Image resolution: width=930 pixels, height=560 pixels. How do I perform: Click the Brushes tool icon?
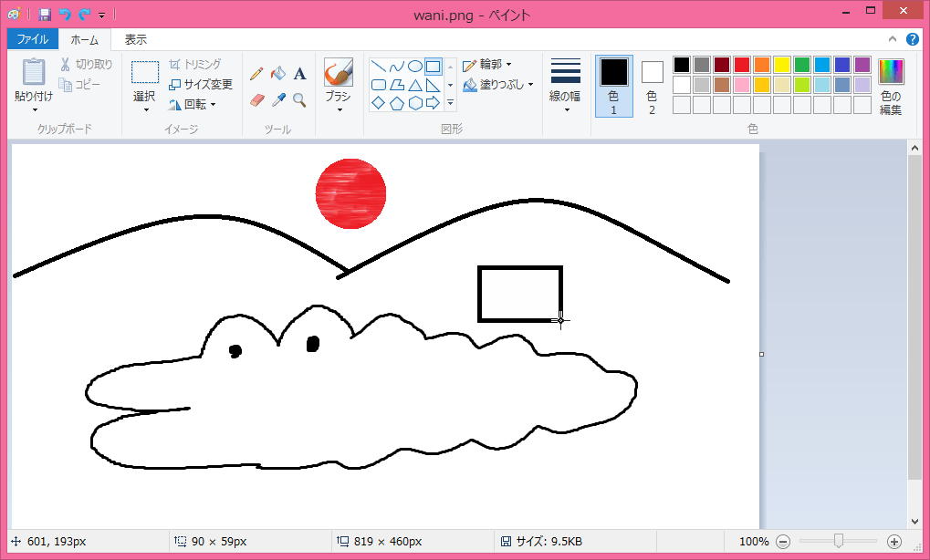(x=339, y=72)
